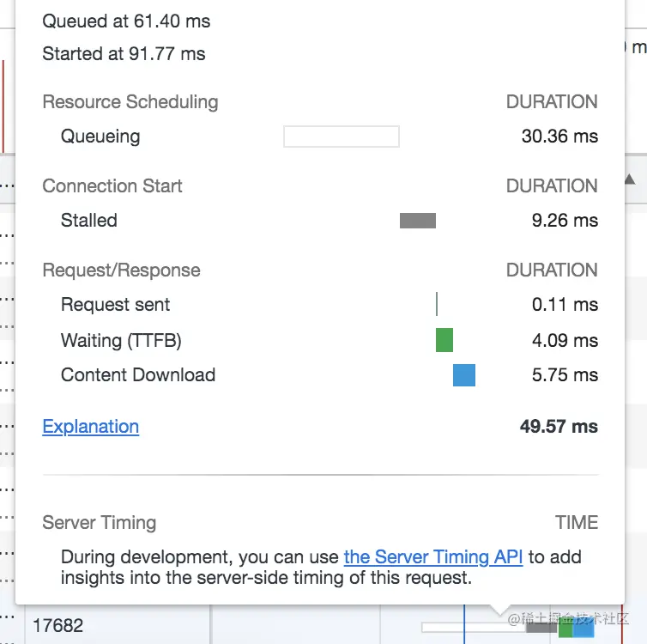The width and height of the screenshot is (647, 644).
Task: Click the total 49.57 ms value
Action: click(x=559, y=427)
